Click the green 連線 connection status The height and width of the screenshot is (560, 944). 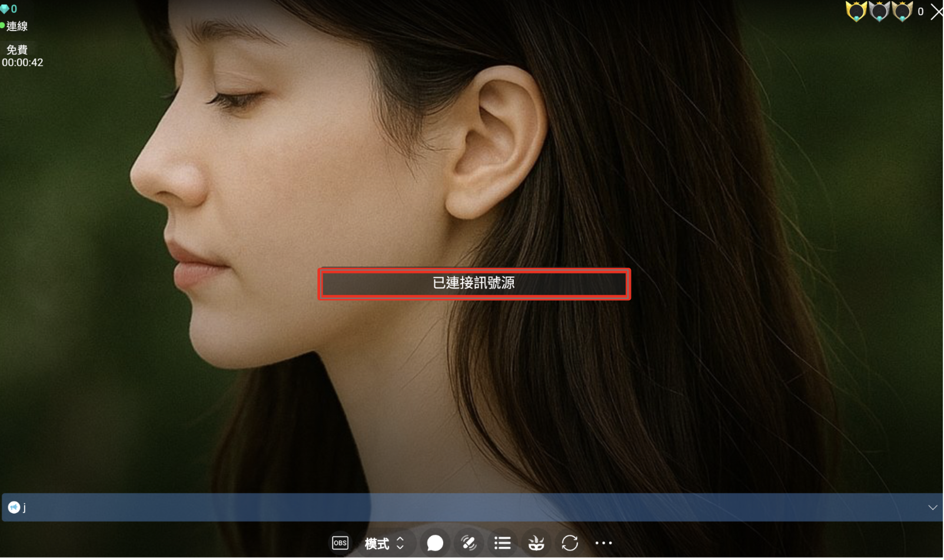14,26
